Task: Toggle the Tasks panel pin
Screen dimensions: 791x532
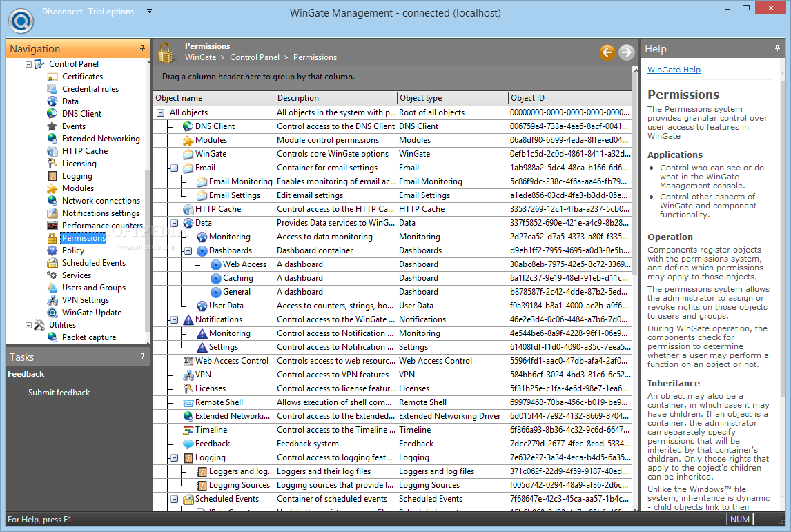Action: (142, 357)
